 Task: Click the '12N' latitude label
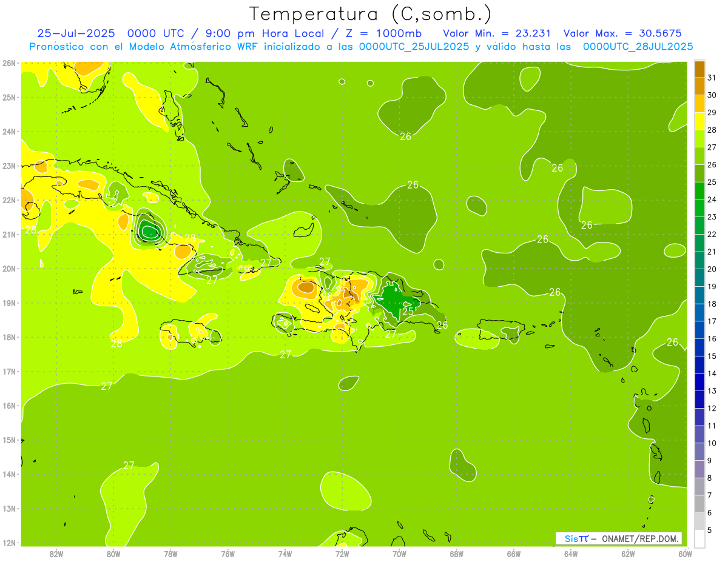point(9,543)
